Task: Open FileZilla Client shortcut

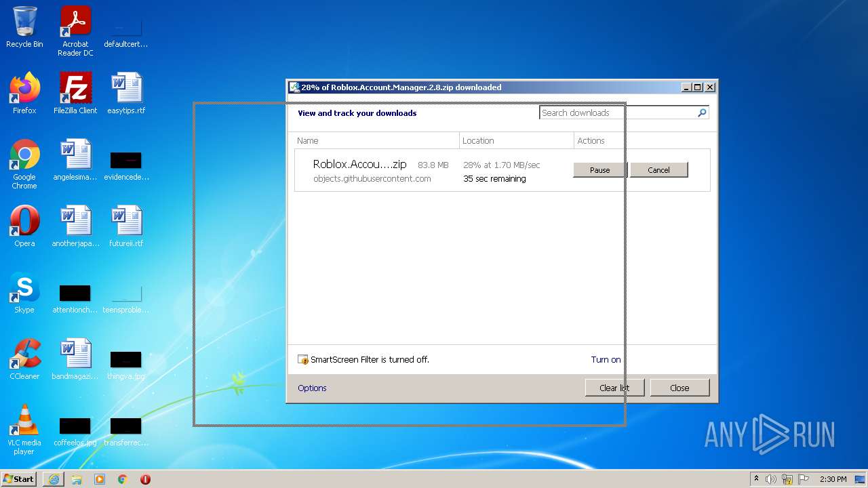Action: tap(75, 94)
